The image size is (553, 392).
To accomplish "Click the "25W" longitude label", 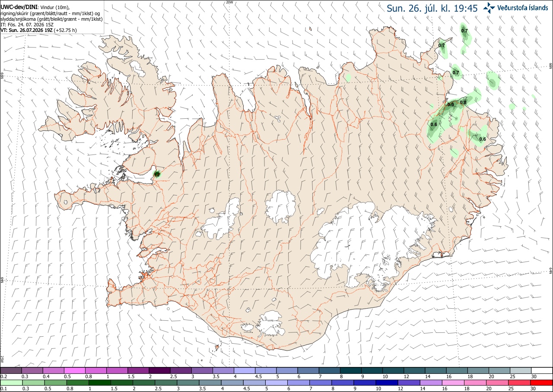I will [2, 359].
